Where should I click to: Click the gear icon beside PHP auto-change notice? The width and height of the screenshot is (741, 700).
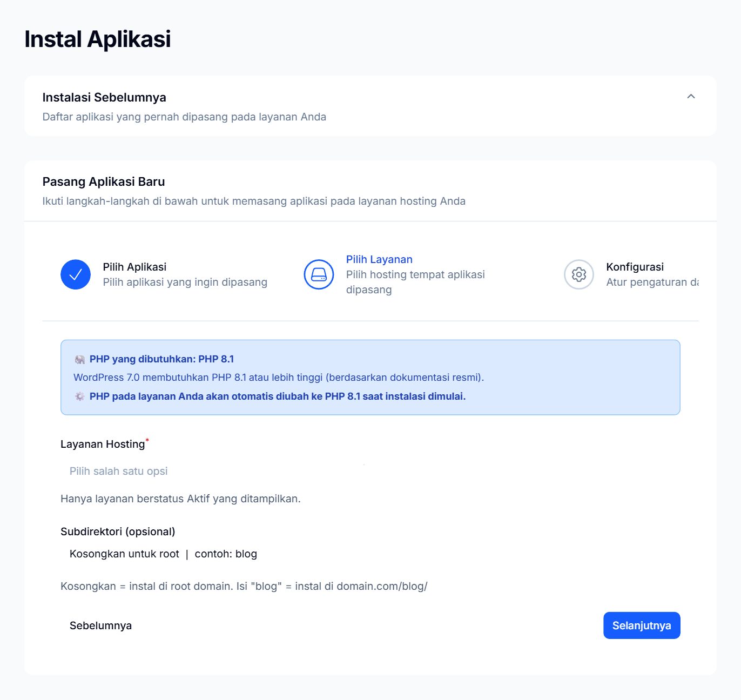80,396
